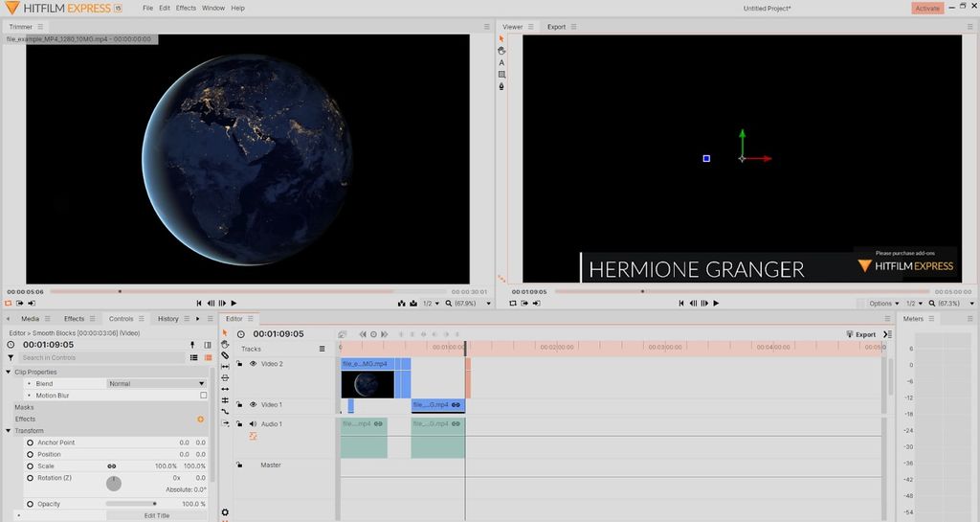This screenshot has height=522, width=980.
Task: Open timeline settings gear icon
Action: point(225,512)
